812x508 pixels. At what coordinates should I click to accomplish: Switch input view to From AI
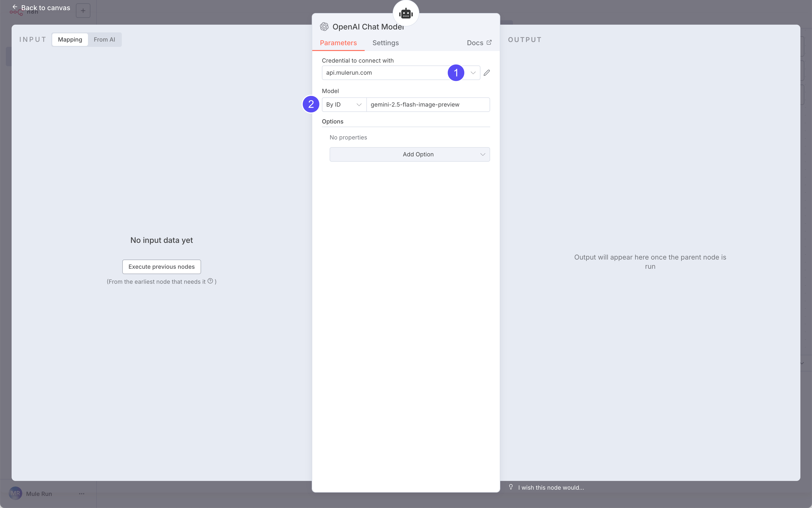coord(104,40)
